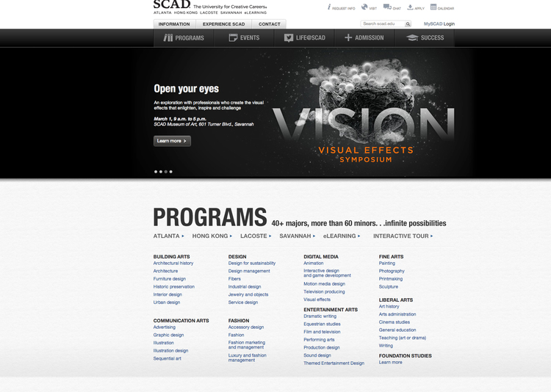
Task: Click the Chat speech bubble icon
Action: 387,7
